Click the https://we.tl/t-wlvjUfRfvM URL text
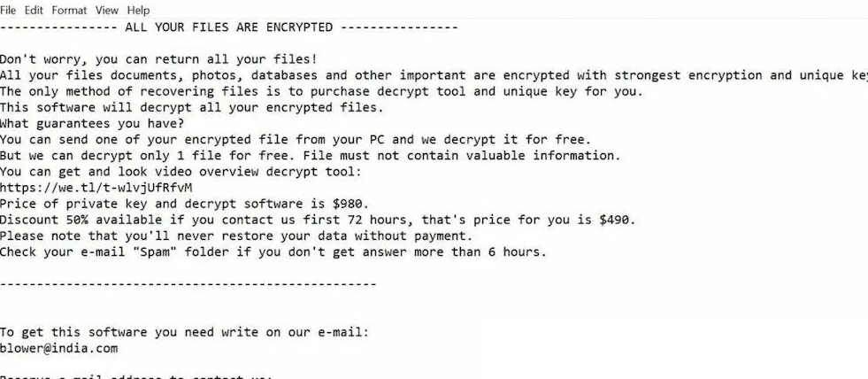The image size is (868, 379). pos(96,188)
